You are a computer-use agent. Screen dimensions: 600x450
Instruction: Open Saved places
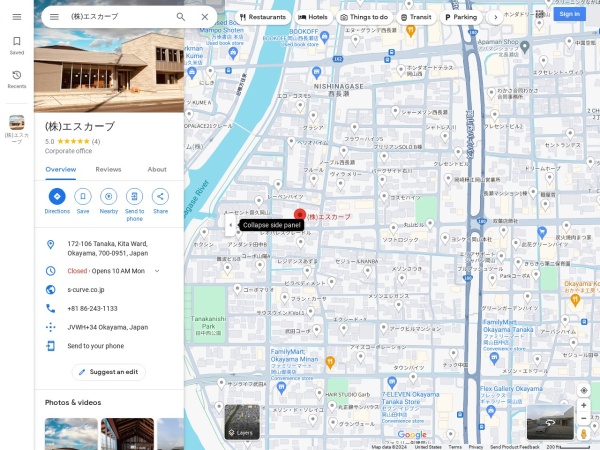click(17, 46)
